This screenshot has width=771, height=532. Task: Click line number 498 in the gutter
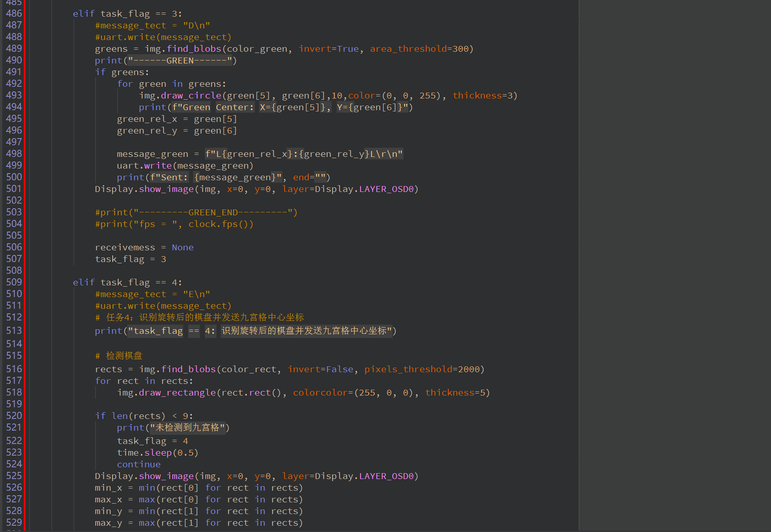pos(14,154)
